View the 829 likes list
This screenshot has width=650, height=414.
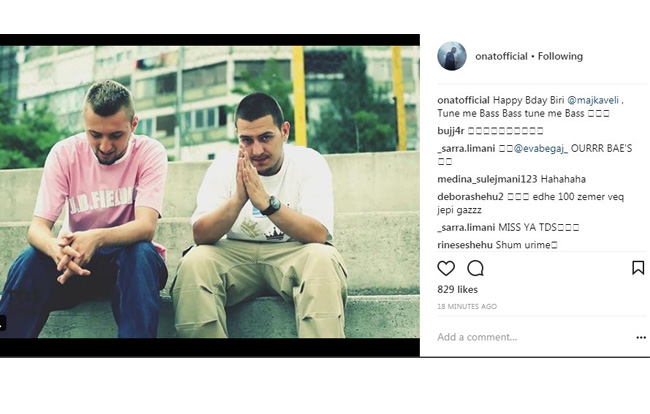tap(457, 290)
